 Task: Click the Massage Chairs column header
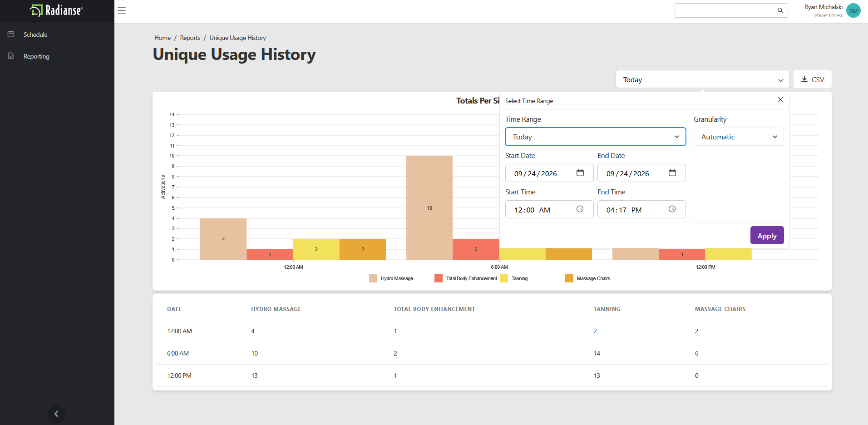(x=720, y=309)
